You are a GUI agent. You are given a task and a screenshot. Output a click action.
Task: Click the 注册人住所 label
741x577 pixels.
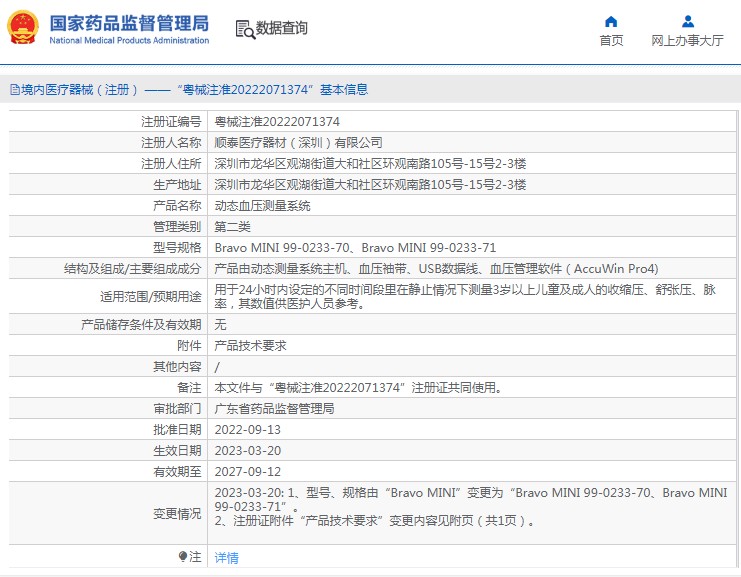coord(171,164)
